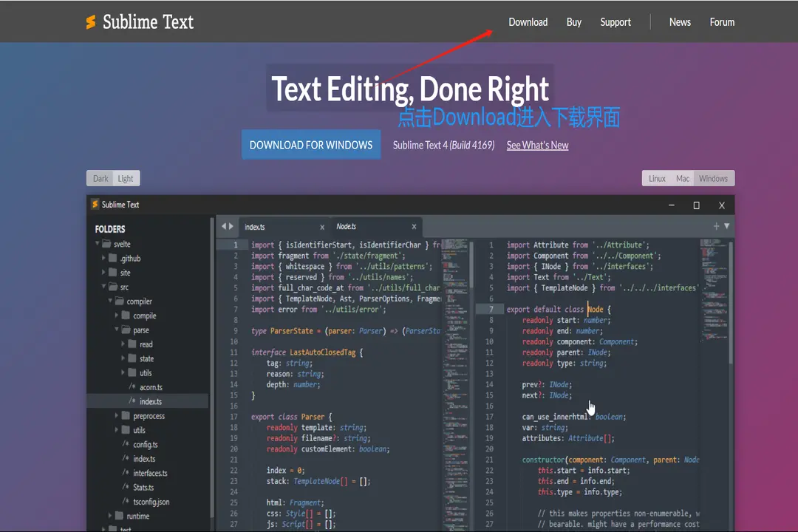Select the Linux platform toggle
Image resolution: width=798 pixels, height=532 pixels.
(x=657, y=179)
